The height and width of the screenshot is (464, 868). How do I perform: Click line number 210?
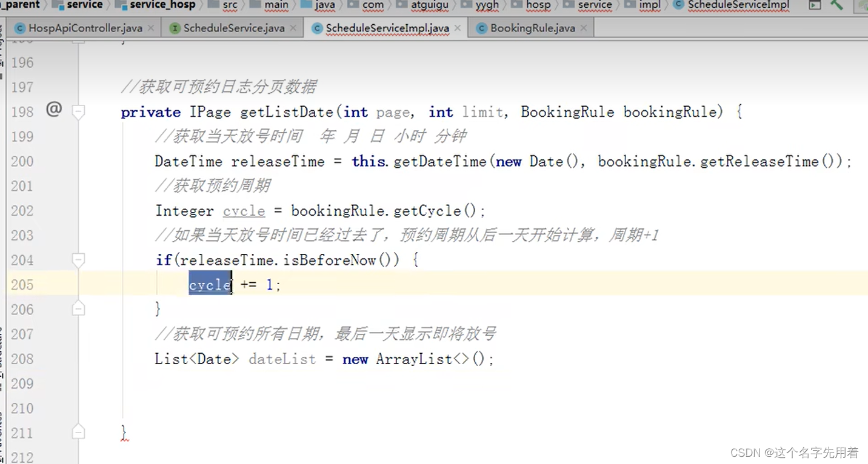click(22, 409)
